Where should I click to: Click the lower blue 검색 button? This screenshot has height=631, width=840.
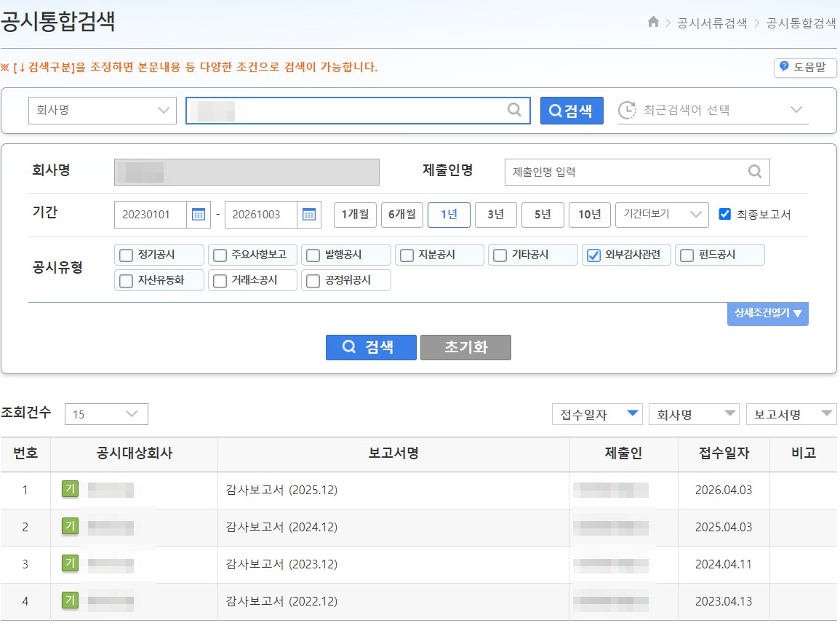371,347
